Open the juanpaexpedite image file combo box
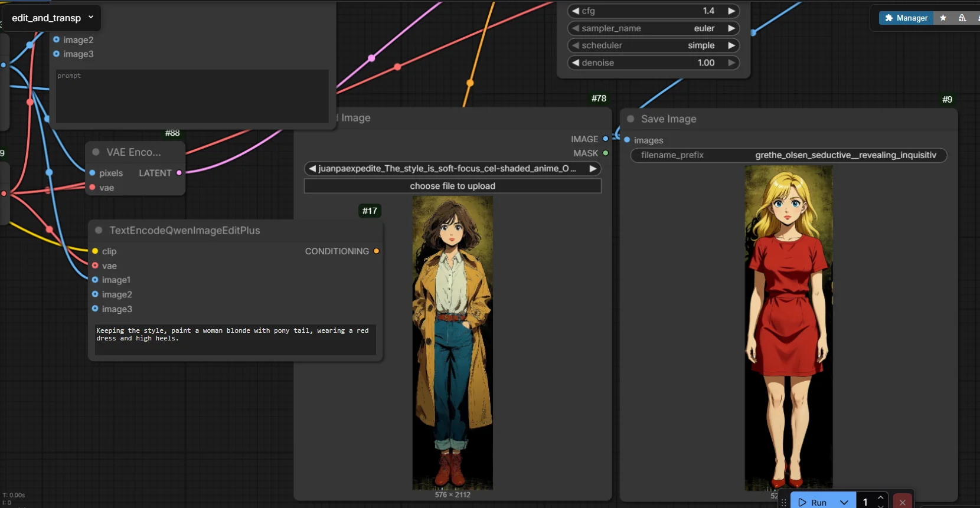Image resolution: width=980 pixels, height=508 pixels. (452, 169)
